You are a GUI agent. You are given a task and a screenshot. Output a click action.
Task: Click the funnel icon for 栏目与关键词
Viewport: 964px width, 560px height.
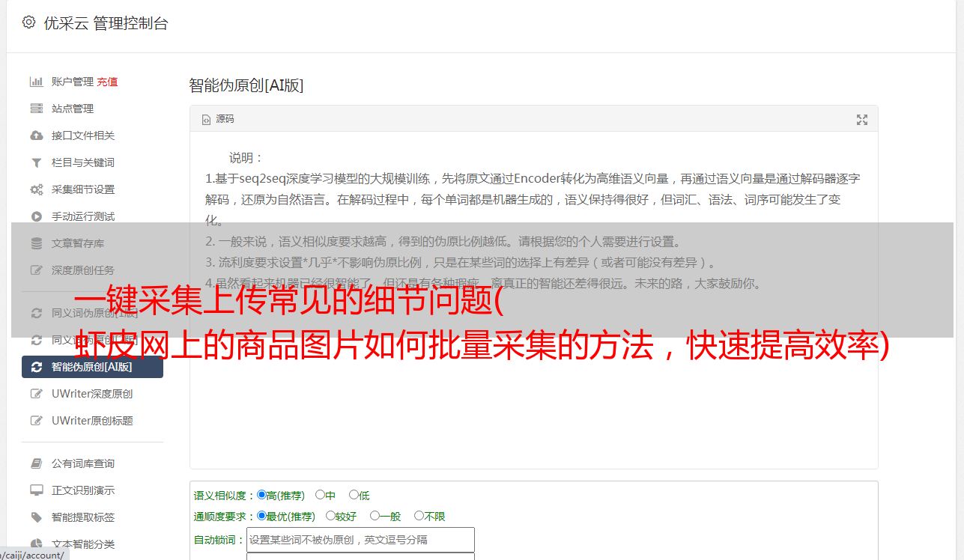tap(36, 162)
